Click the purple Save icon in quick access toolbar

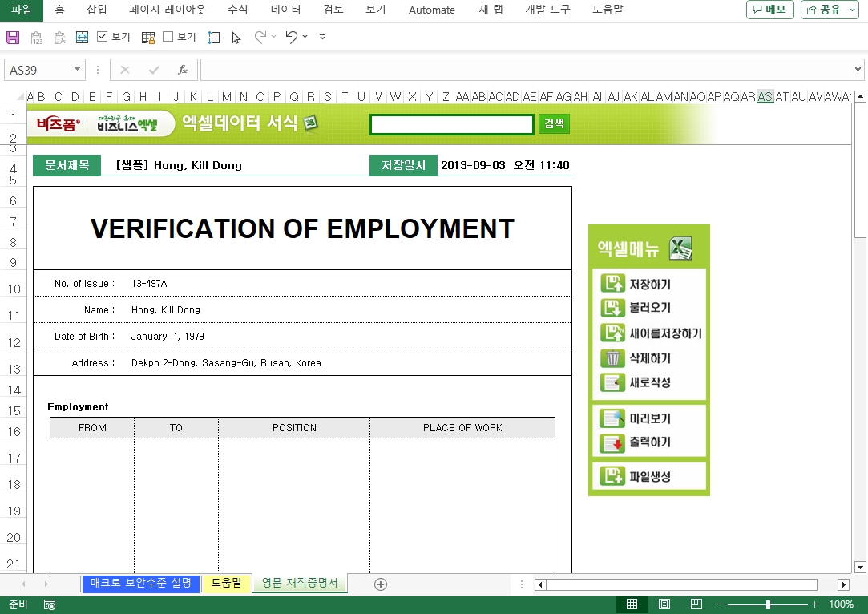click(13, 37)
